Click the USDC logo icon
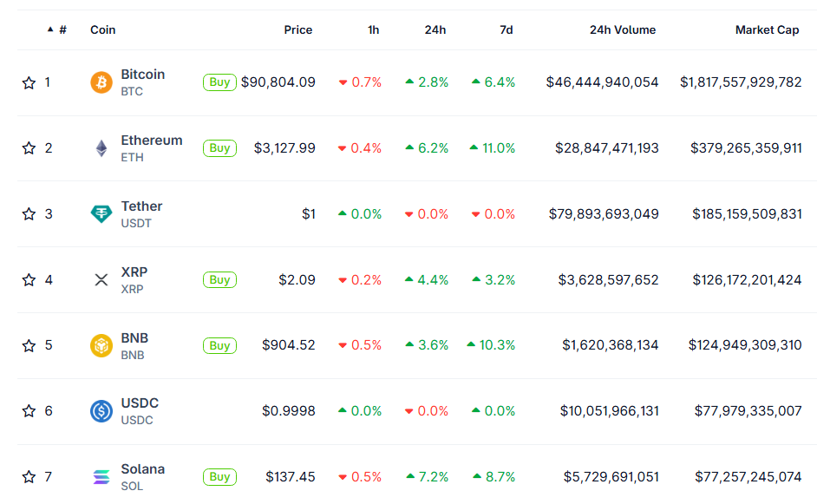This screenshot has height=504, width=817. click(x=101, y=411)
